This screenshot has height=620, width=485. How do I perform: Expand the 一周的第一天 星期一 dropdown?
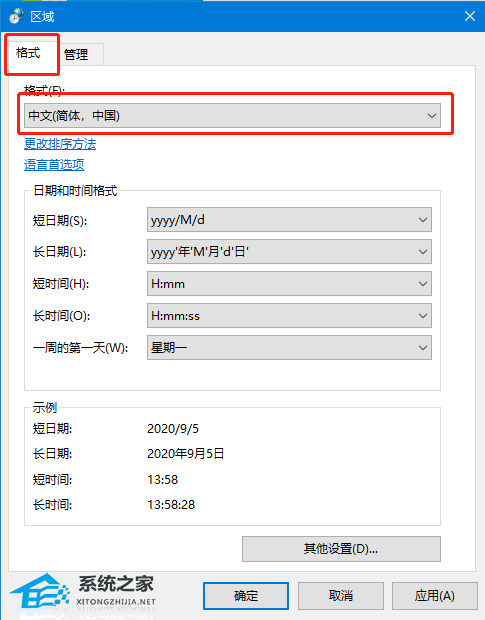point(289,348)
